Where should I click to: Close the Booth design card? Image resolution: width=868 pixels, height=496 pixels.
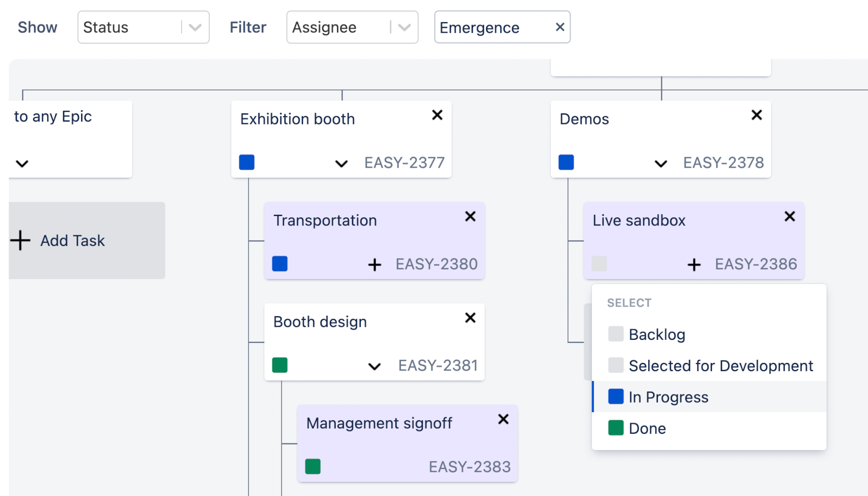point(470,318)
